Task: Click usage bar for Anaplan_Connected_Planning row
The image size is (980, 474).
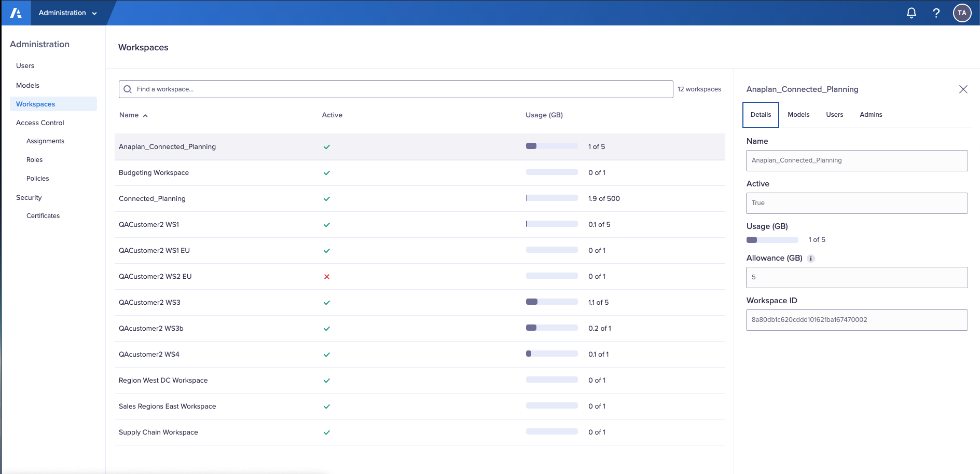Action: pyautogui.click(x=551, y=146)
